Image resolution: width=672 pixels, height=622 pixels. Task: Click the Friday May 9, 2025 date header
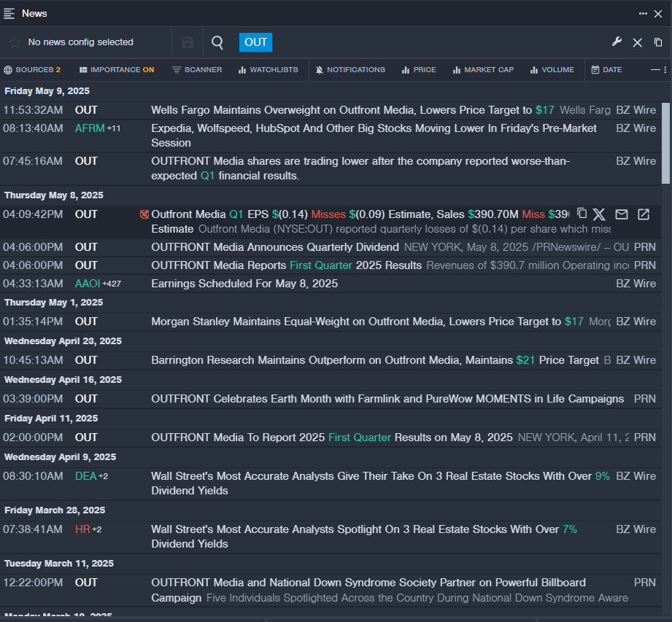[47, 91]
